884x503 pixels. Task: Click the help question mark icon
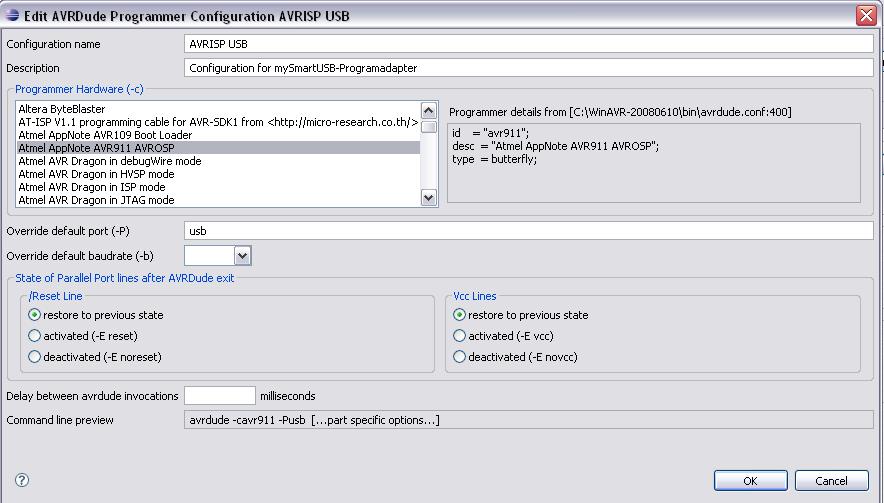point(21,480)
